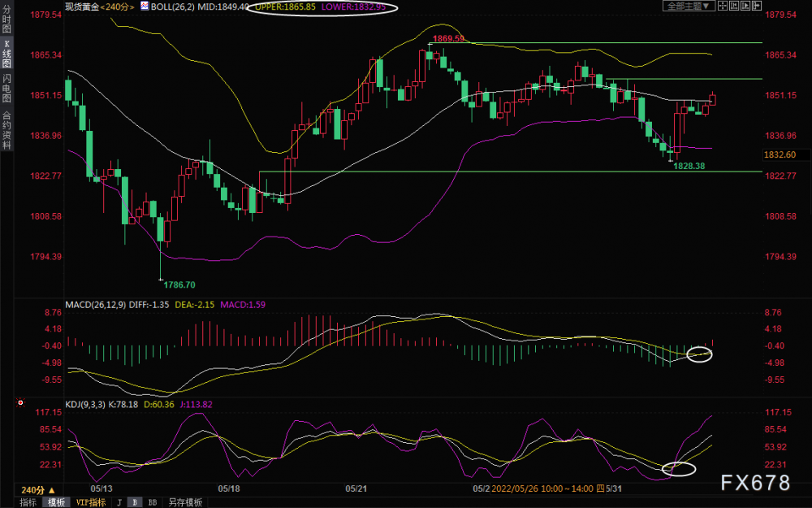Switch to the 闪电图 side tab

click(x=6, y=88)
